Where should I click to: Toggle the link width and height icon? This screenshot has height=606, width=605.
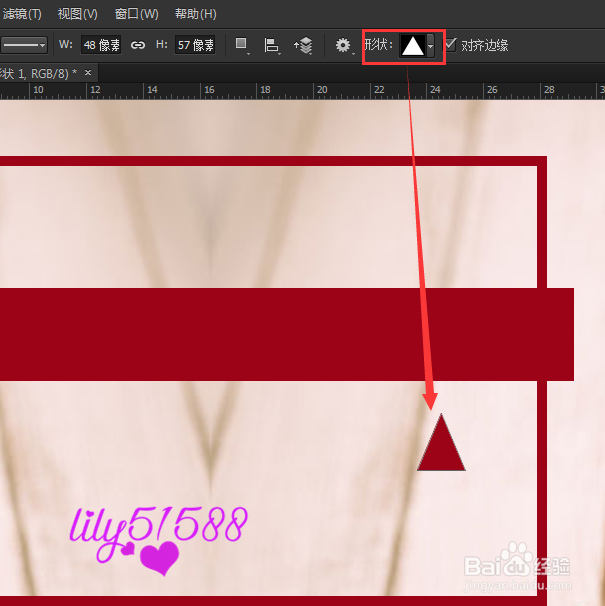click(x=138, y=45)
